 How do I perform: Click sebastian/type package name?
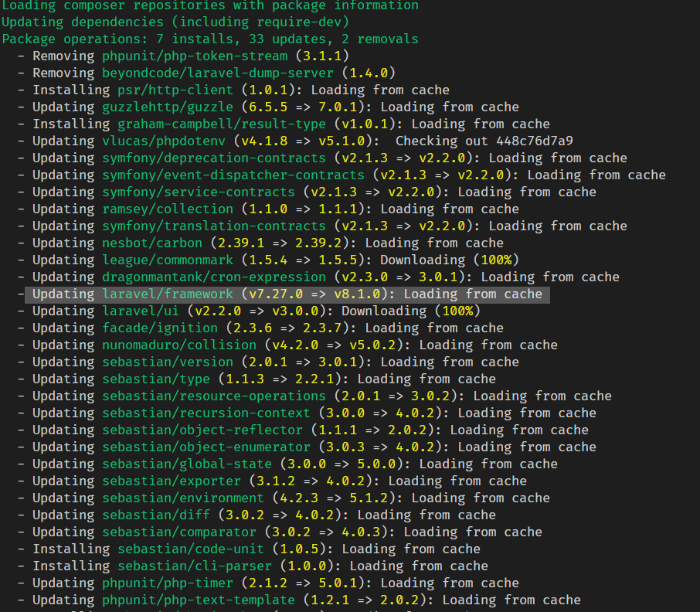click(x=156, y=379)
